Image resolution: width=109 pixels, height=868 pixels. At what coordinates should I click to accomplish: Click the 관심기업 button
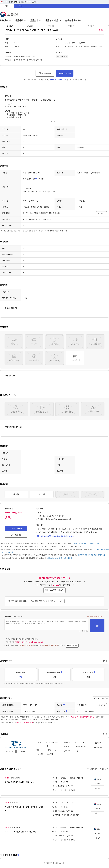tap(10, 751)
